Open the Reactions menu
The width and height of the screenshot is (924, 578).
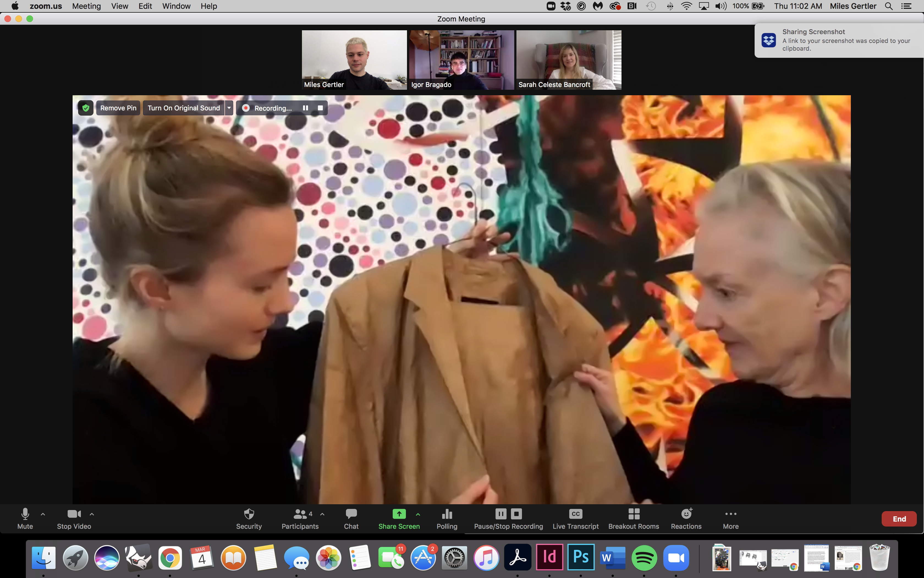[x=686, y=518]
